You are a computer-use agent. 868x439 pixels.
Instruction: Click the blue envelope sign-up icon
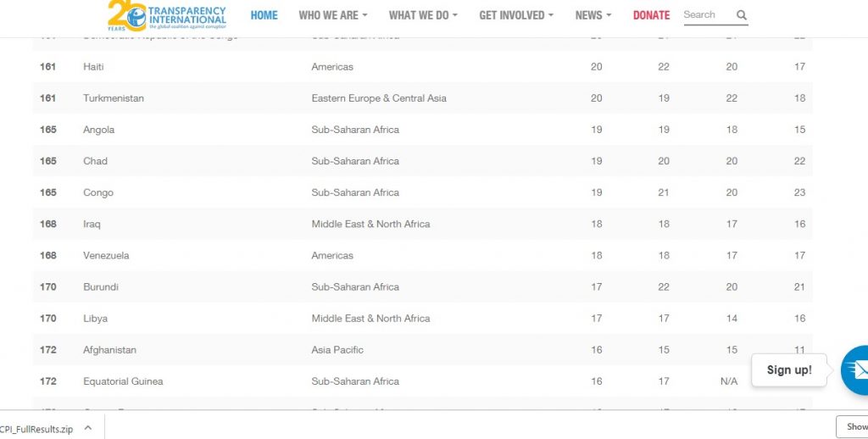click(856, 370)
